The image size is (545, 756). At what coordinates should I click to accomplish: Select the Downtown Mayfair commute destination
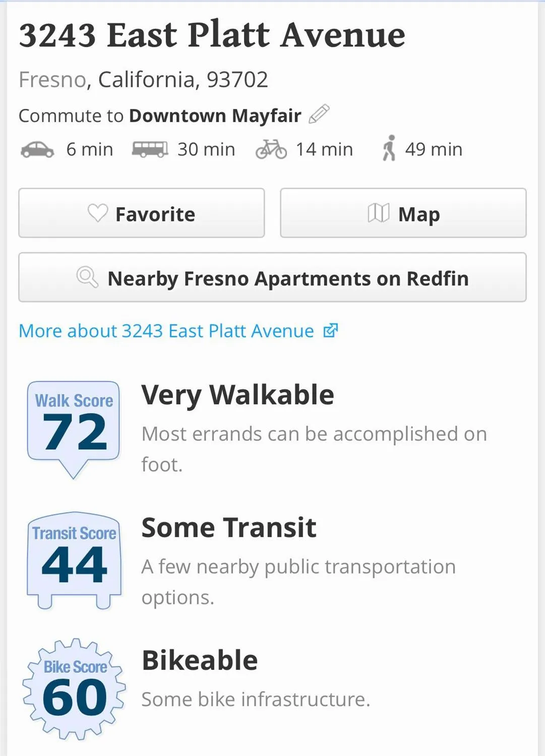coord(215,116)
